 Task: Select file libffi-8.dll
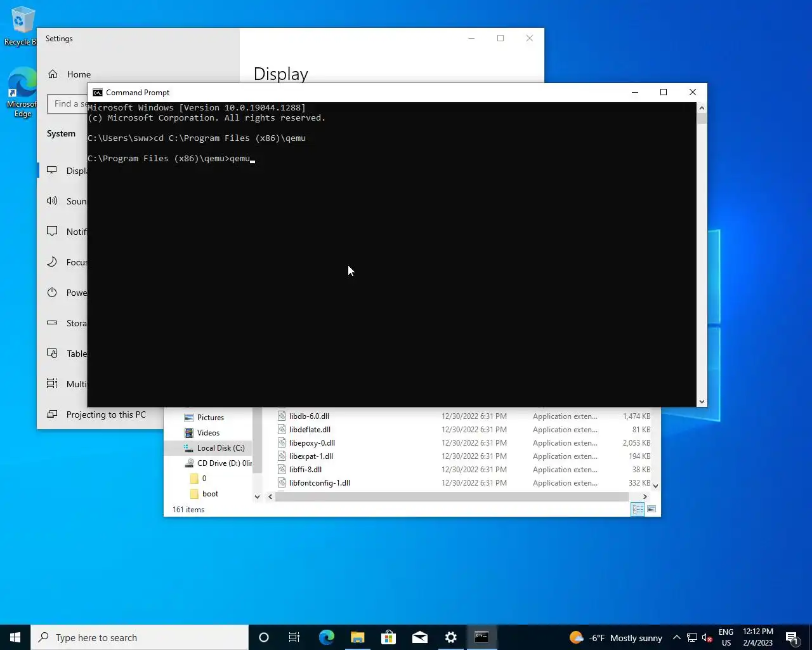pos(305,470)
